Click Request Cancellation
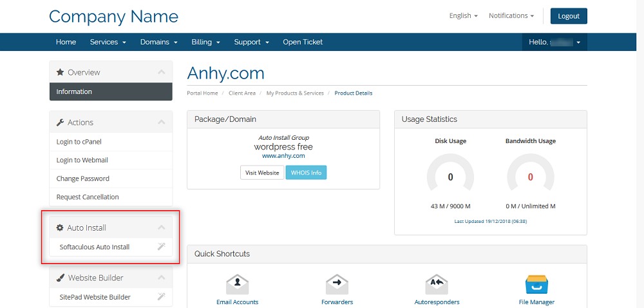Image resolution: width=644 pixels, height=308 pixels. coord(111,197)
